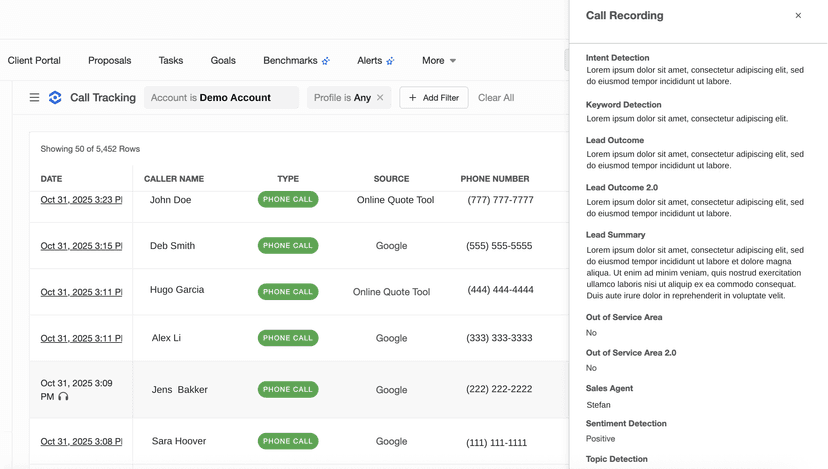Click phone number (777) 777-7777

click(500, 200)
